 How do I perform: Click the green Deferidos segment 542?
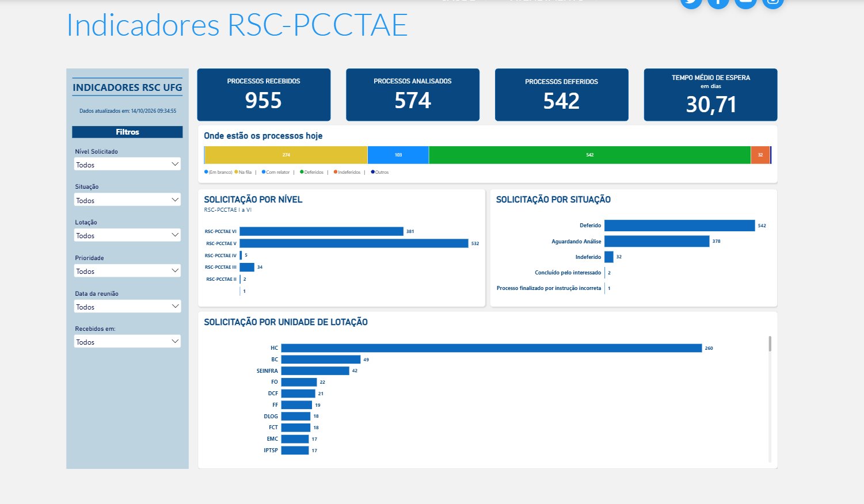pos(590,155)
